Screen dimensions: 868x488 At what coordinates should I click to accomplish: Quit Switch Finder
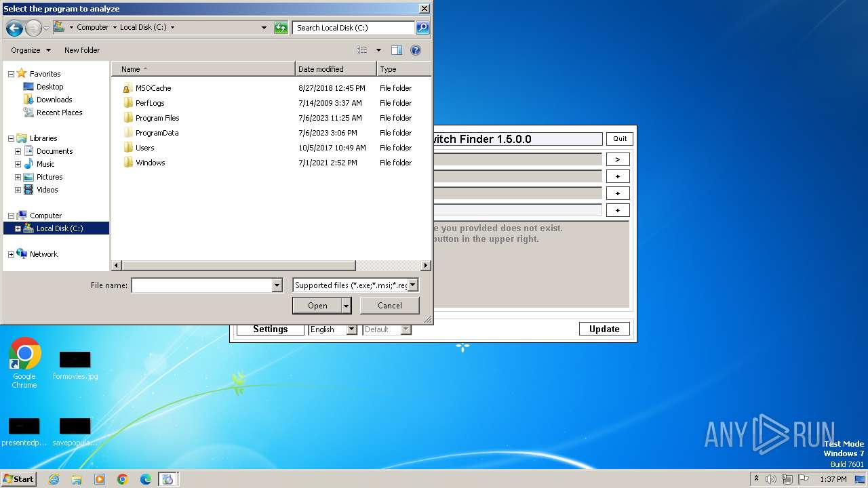click(x=620, y=139)
